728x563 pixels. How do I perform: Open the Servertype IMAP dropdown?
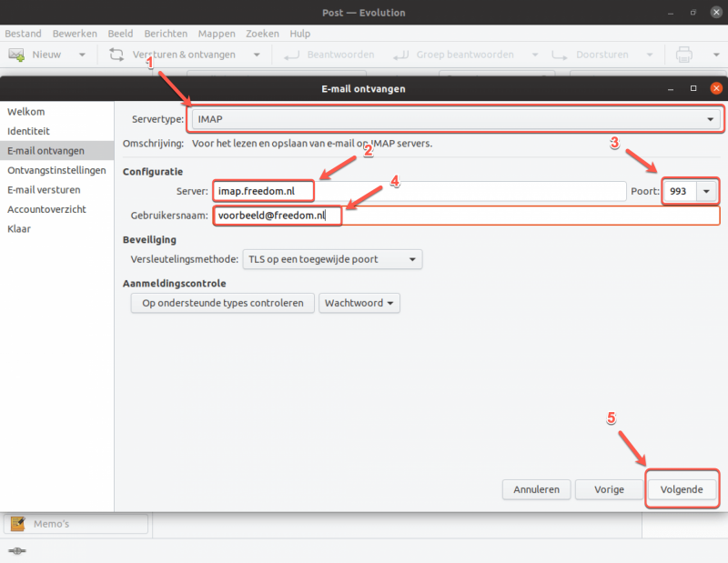pos(456,119)
